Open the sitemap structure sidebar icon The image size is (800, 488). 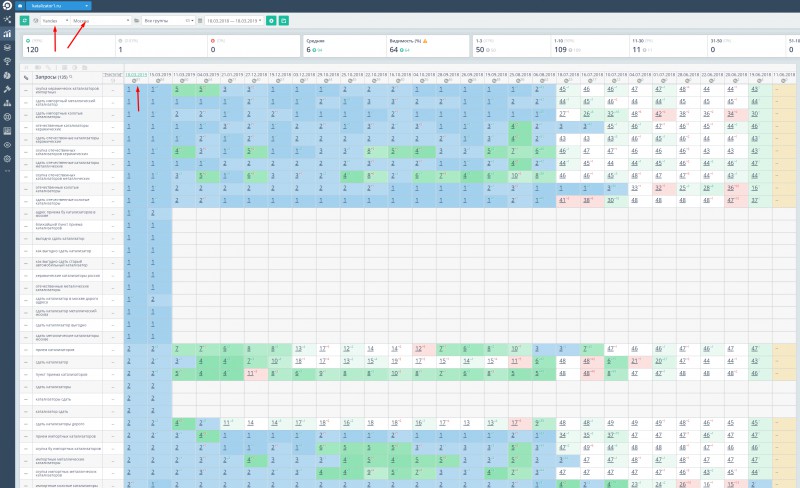7,103
